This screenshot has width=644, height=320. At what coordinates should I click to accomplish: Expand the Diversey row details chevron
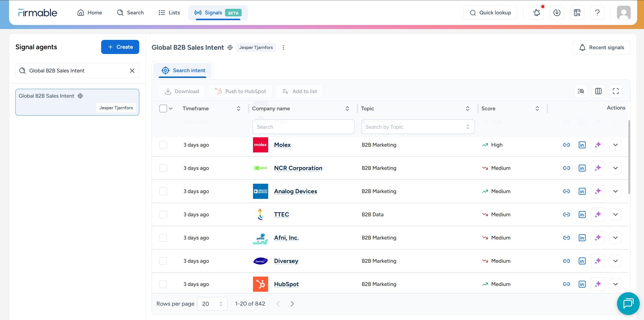click(615, 261)
